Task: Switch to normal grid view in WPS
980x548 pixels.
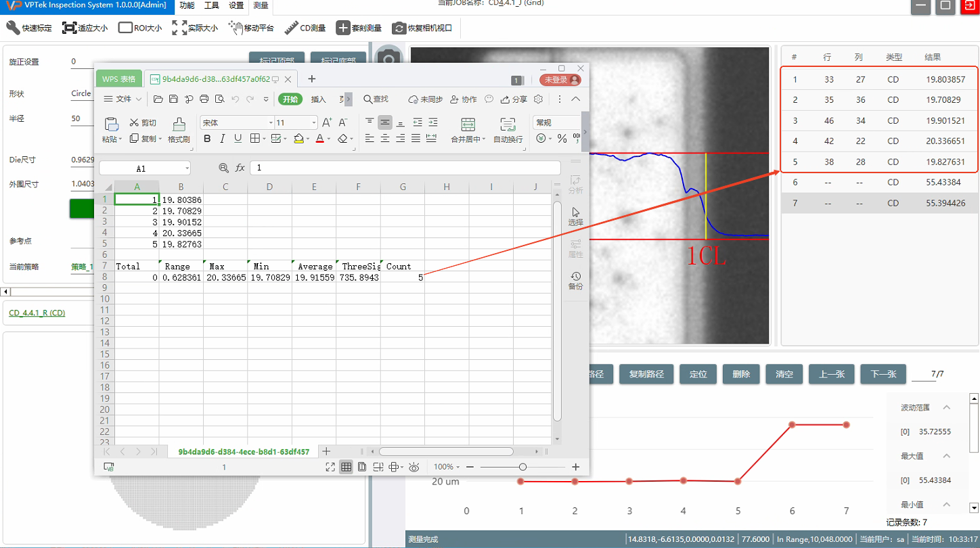Action: [346, 467]
